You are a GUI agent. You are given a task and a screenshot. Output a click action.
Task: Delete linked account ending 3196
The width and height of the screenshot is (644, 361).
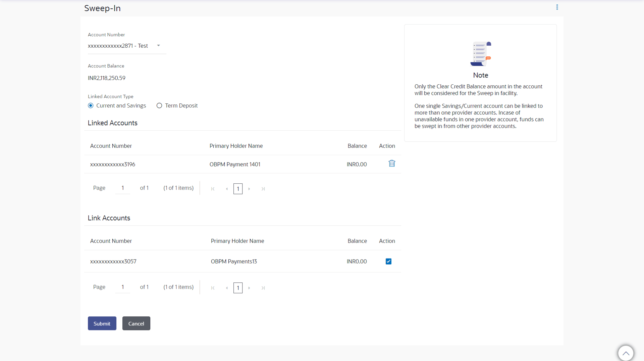coord(392,164)
